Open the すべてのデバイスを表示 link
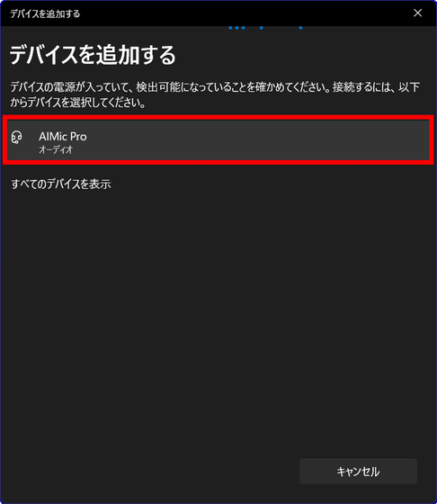437x504 pixels. tap(61, 184)
